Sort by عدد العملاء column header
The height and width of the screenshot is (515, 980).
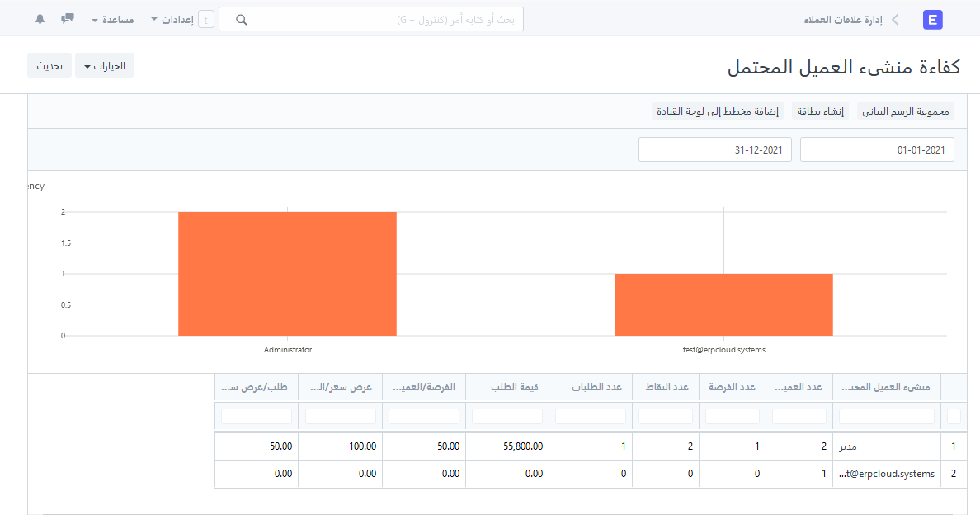coord(799,388)
